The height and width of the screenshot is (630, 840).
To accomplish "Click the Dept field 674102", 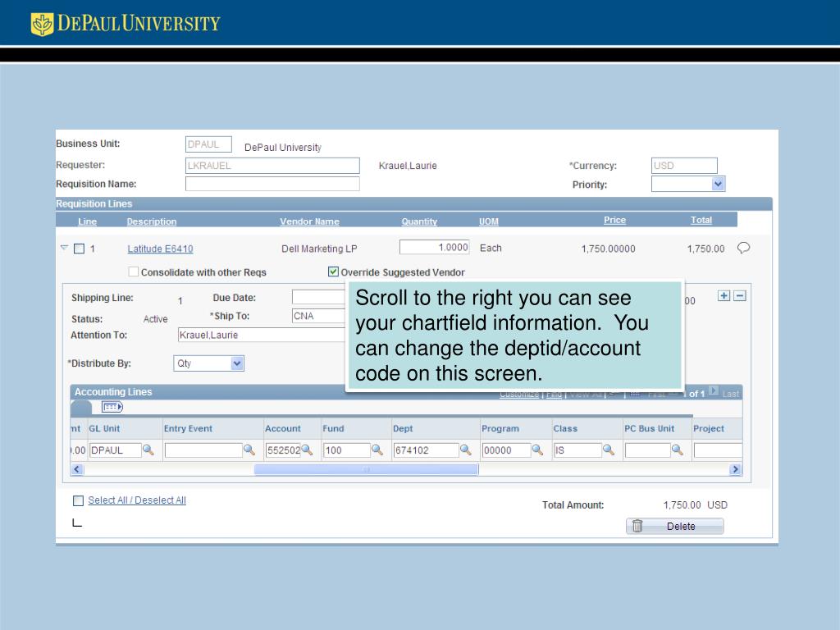I will pos(427,450).
